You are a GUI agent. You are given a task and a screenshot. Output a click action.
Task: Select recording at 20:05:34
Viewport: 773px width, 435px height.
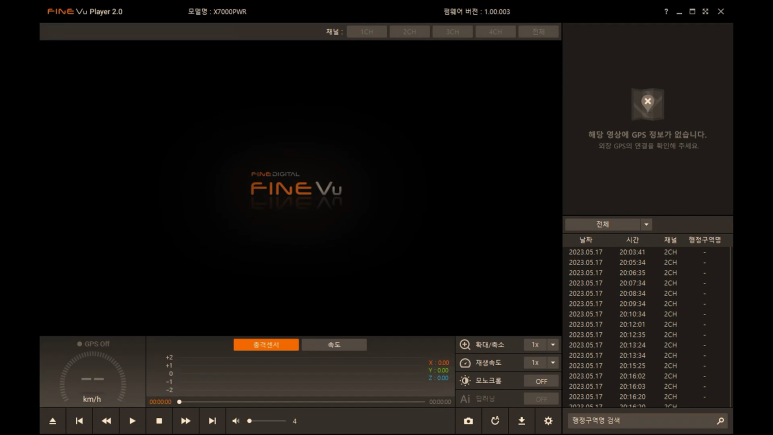[x=646, y=262]
